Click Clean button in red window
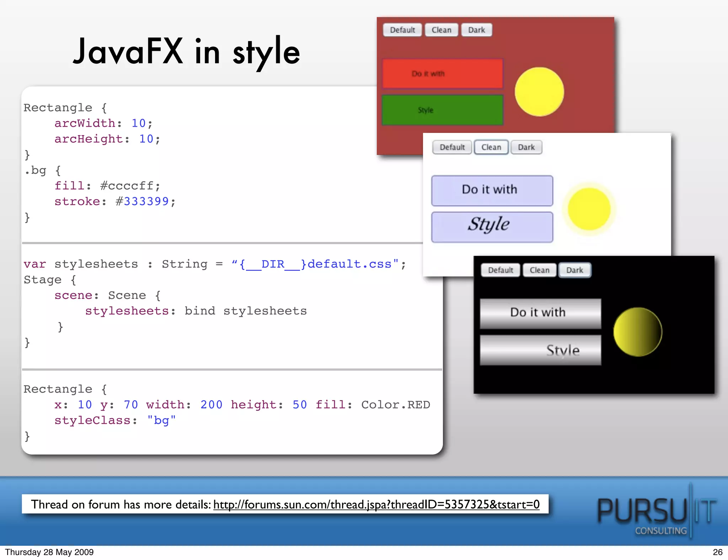The width and height of the screenshot is (728, 560). click(441, 30)
